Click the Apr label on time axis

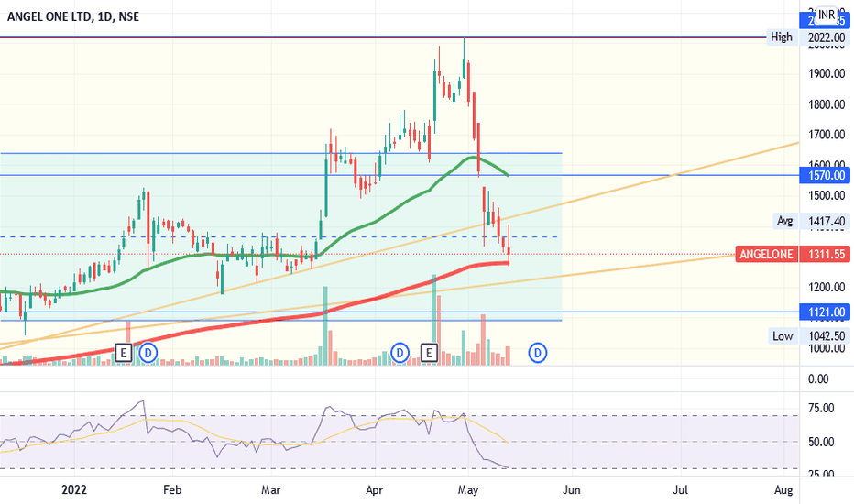tap(374, 490)
